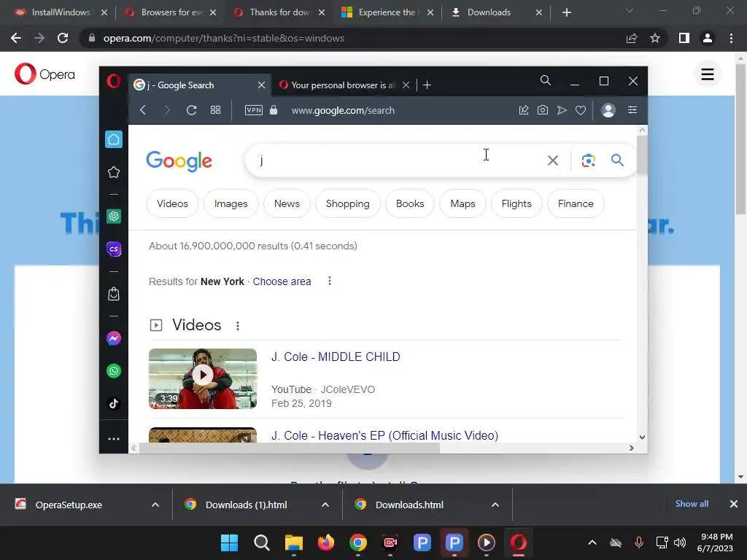Go to the Opera sidebar Home icon
The height and width of the screenshot is (560, 747).
(113, 139)
